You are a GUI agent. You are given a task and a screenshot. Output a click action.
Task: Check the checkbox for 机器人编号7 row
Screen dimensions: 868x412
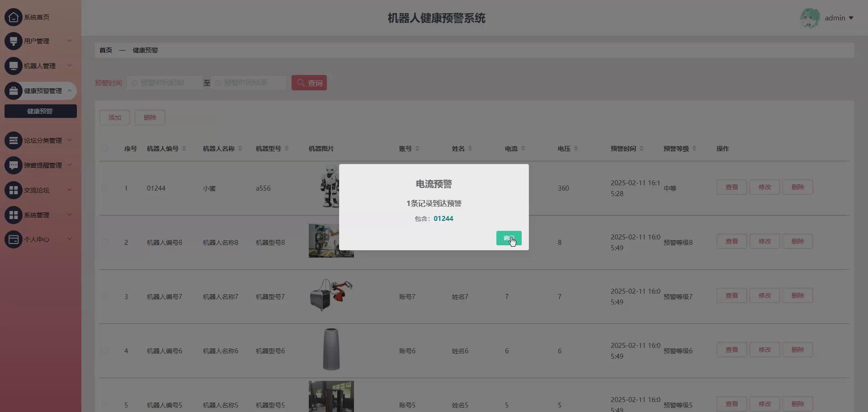(x=105, y=297)
